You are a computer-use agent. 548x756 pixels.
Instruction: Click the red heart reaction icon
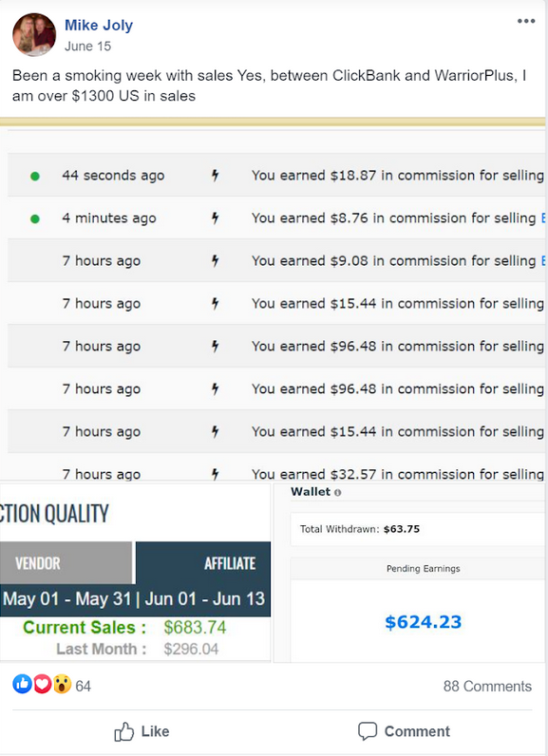pyautogui.click(x=43, y=684)
